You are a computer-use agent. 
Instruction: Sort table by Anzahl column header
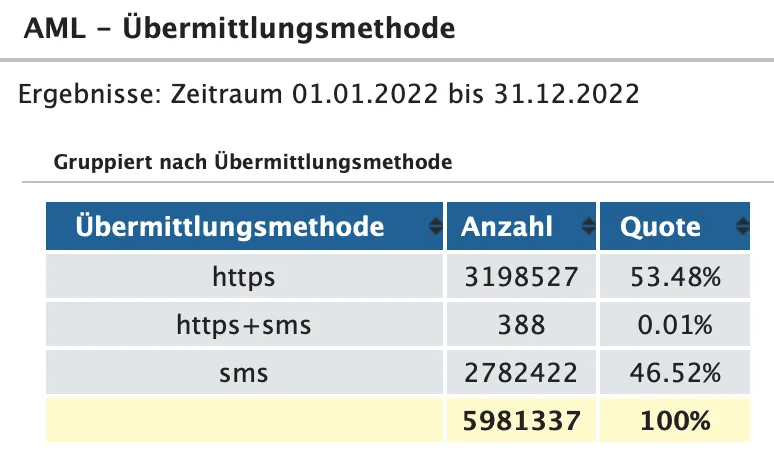pyautogui.click(x=507, y=227)
